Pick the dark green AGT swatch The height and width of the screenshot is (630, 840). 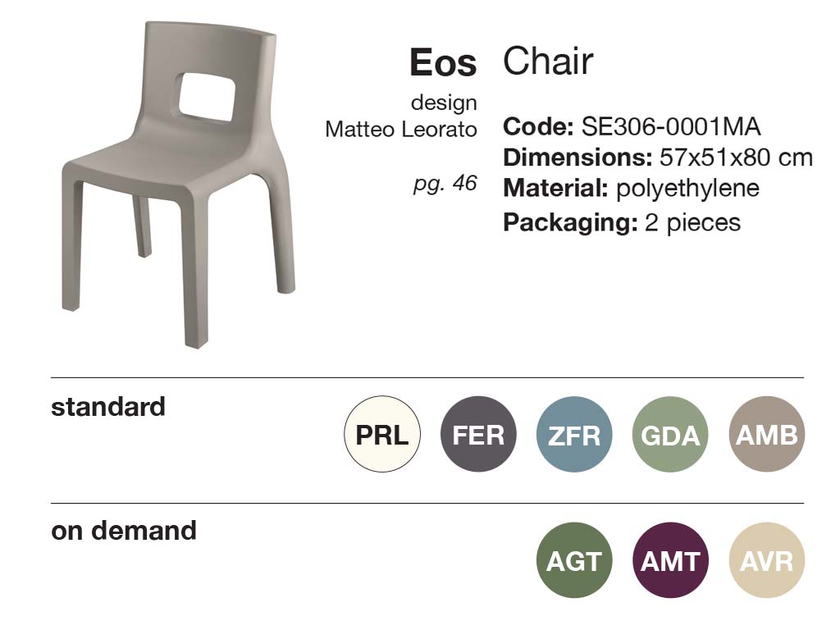574,561
